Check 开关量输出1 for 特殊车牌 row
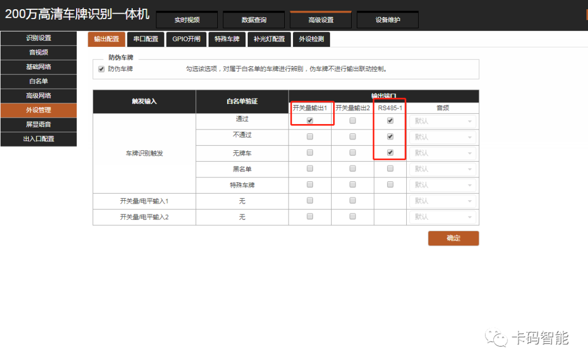Image resolution: width=588 pixels, height=364 pixels. [310, 184]
